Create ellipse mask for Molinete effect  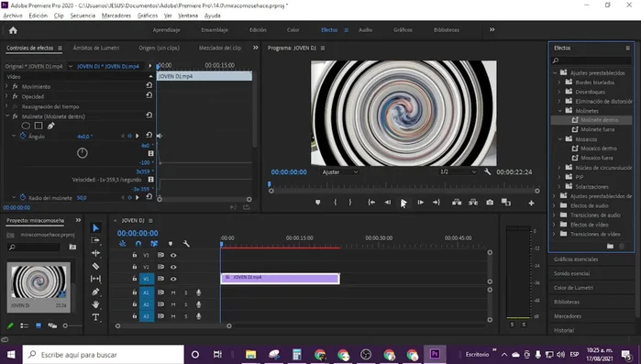(x=26, y=126)
